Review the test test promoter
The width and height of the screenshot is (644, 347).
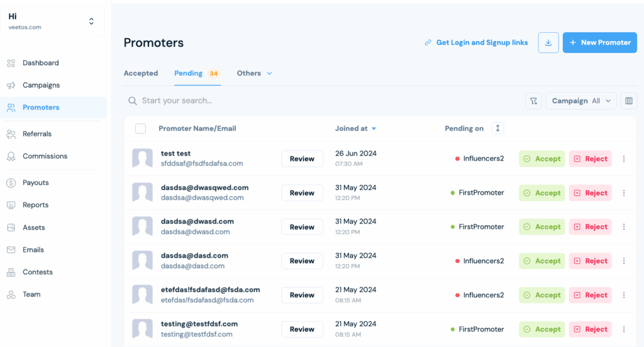point(302,159)
